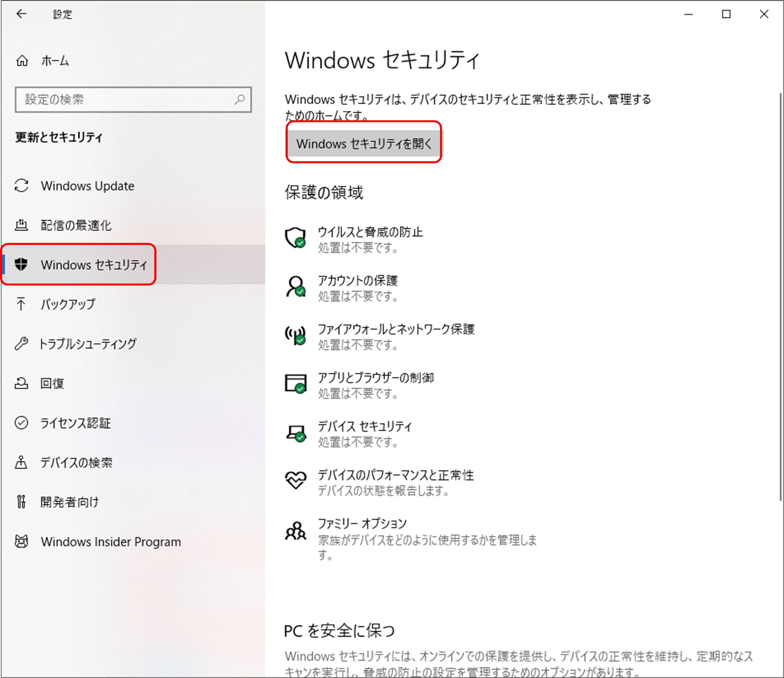
Task: Click the ライセンス認証 checkmark circle icon
Action: (x=21, y=423)
